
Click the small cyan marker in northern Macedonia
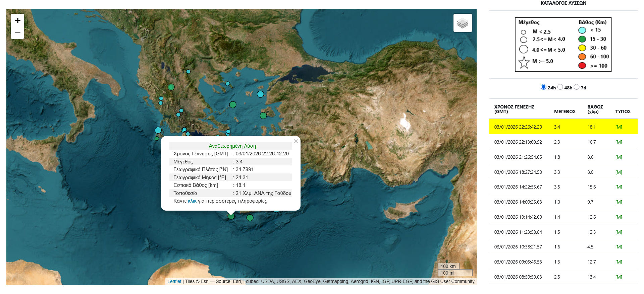click(x=188, y=72)
